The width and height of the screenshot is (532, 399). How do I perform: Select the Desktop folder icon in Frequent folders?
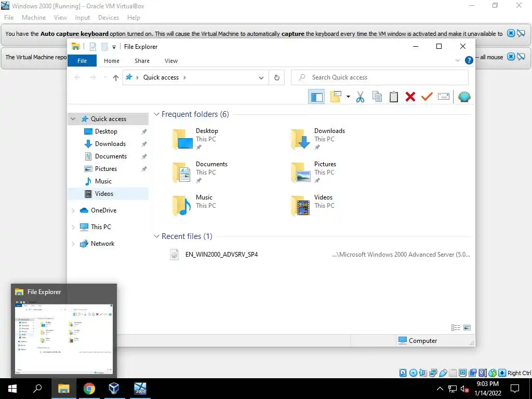tap(182, 139)
